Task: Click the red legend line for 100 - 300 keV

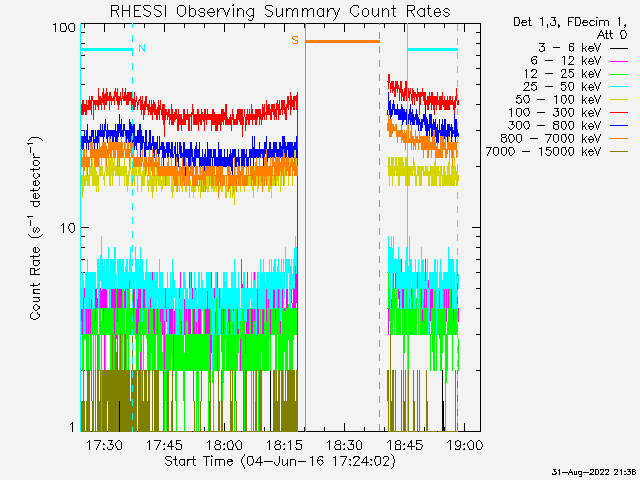Action: point(619,113)
